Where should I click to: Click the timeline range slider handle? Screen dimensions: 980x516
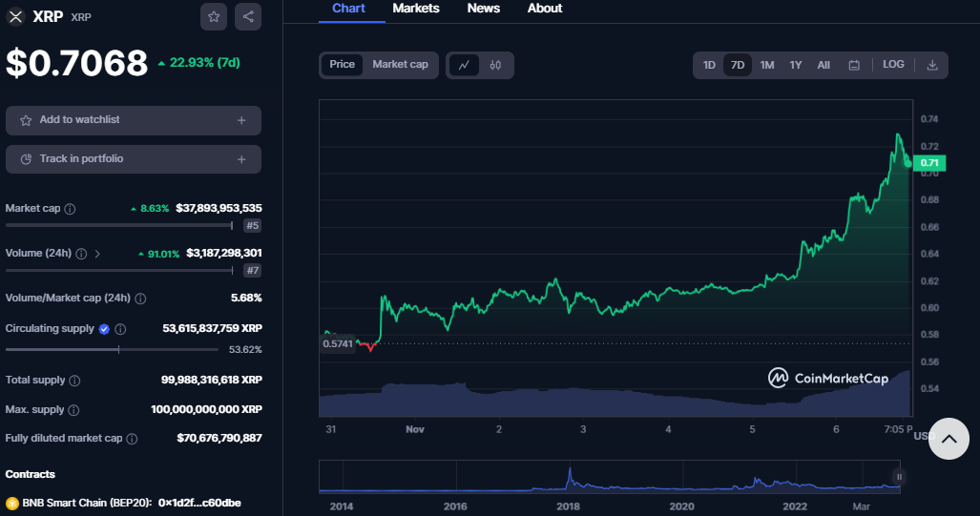(x=898, y=477)
